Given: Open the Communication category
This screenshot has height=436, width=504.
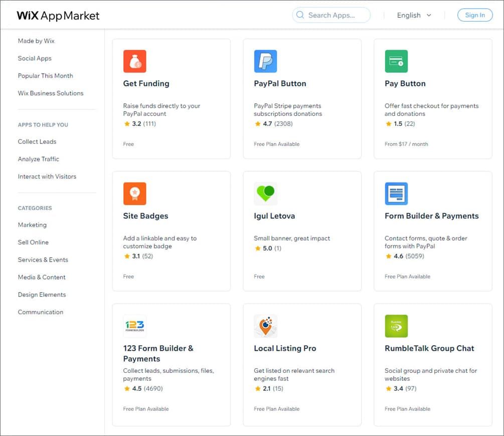Looking at the screenshot, I should (41, 312).
